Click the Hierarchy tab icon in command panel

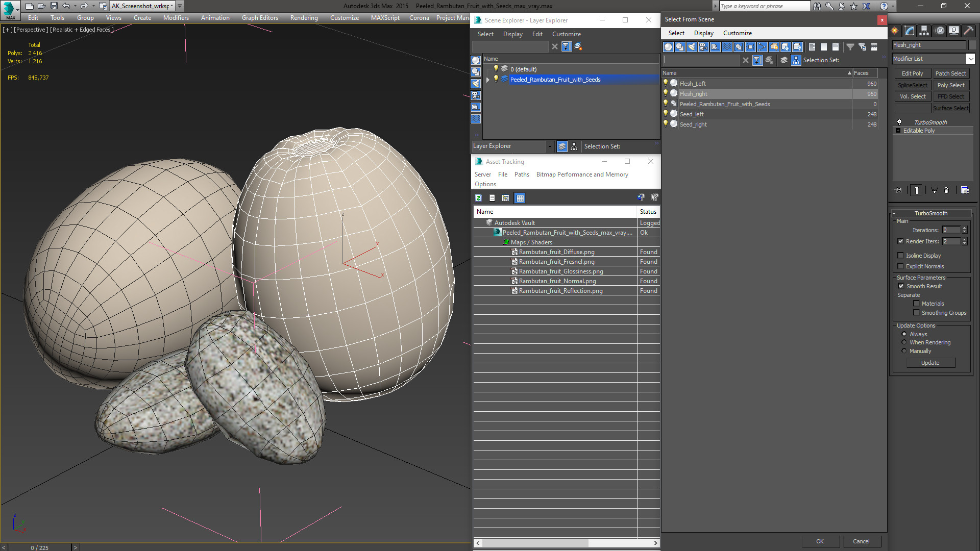[x=924, y=31]
